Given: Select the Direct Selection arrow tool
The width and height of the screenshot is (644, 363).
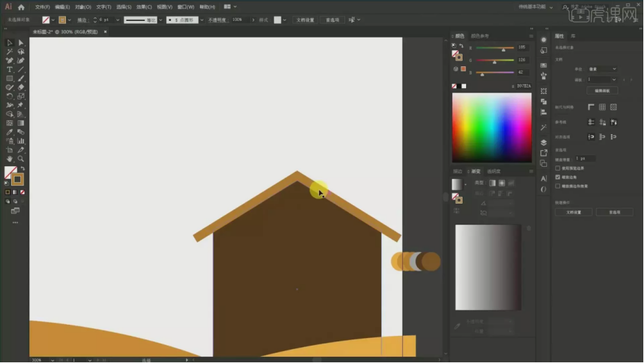Looking at the screenshot, I should coord(21,43).
